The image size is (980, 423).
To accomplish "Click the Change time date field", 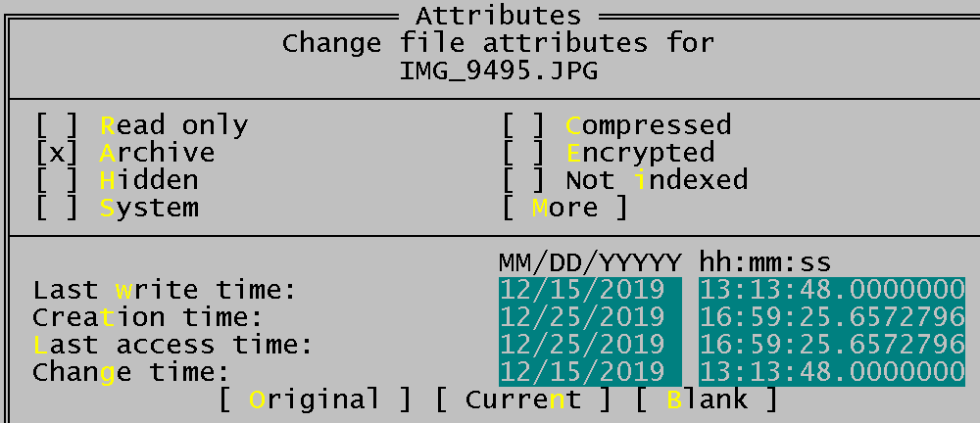I will (x=590, y=373).
